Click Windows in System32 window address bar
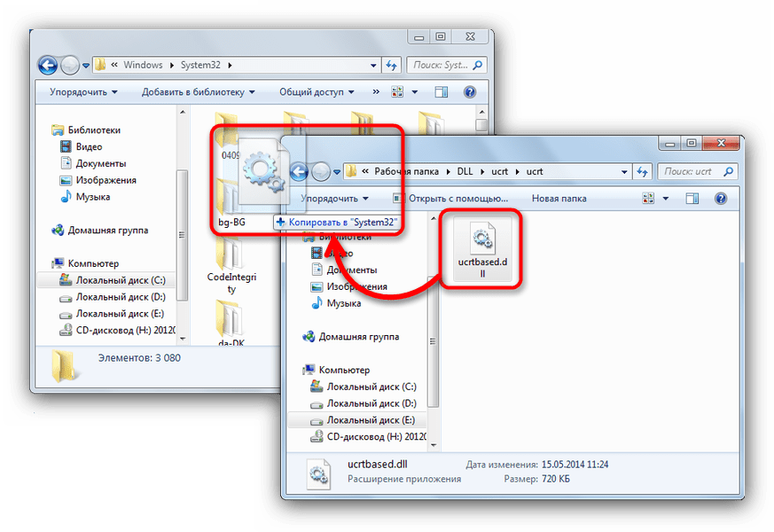 [143, 65]
